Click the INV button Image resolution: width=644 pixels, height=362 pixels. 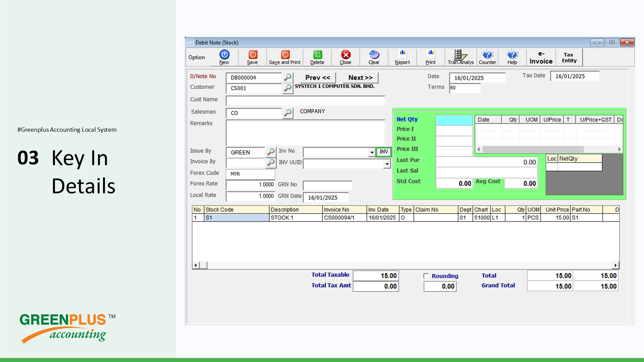pyautogui.click(x=384, y=152)
